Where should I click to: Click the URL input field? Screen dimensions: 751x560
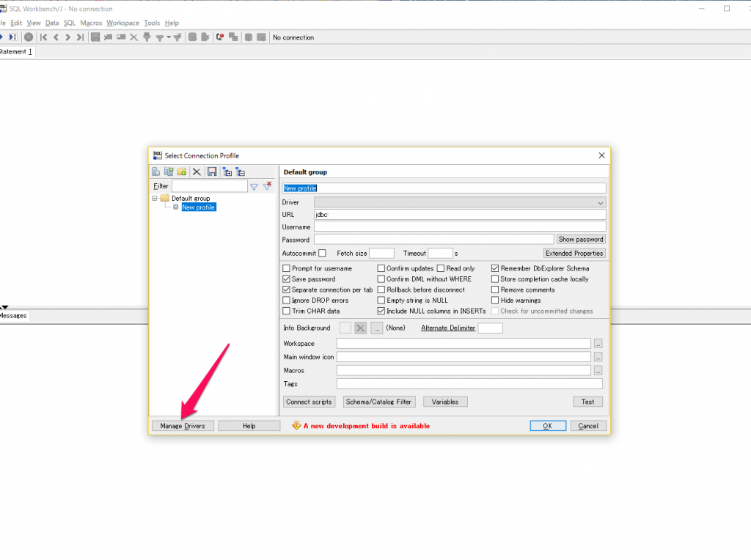[460, 215]
